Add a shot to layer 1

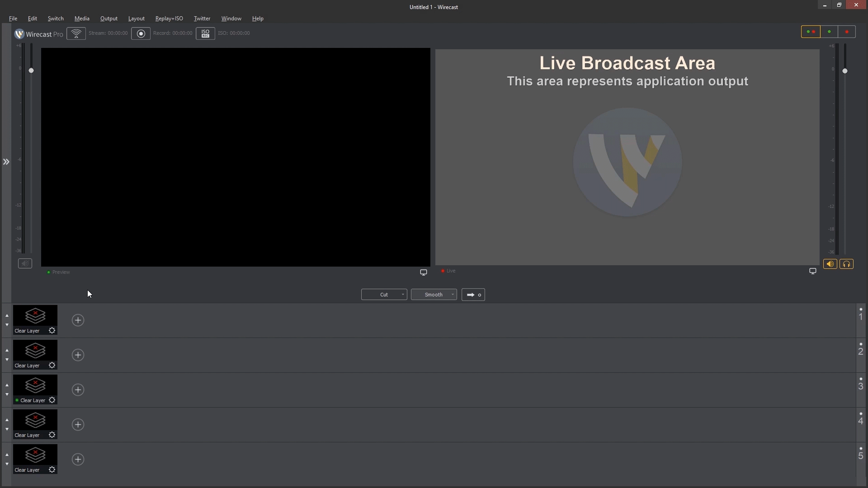click(78, 320)
